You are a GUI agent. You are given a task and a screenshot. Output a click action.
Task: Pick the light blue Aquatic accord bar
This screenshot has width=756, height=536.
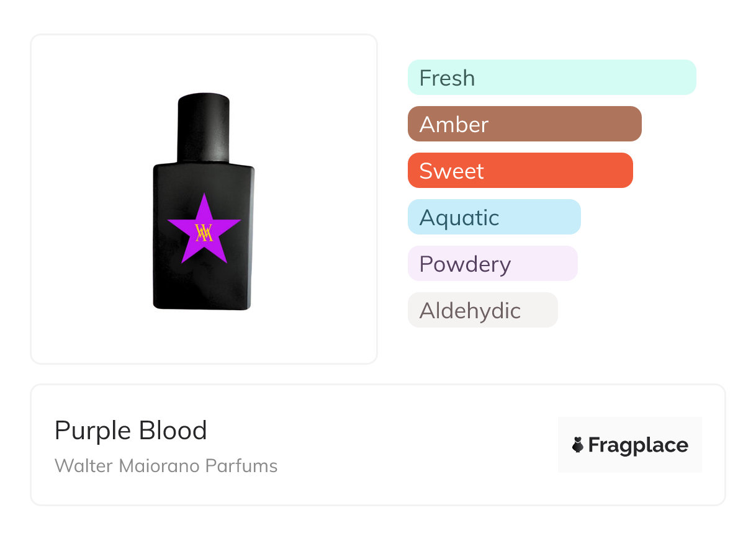click(x=494, y=217)
